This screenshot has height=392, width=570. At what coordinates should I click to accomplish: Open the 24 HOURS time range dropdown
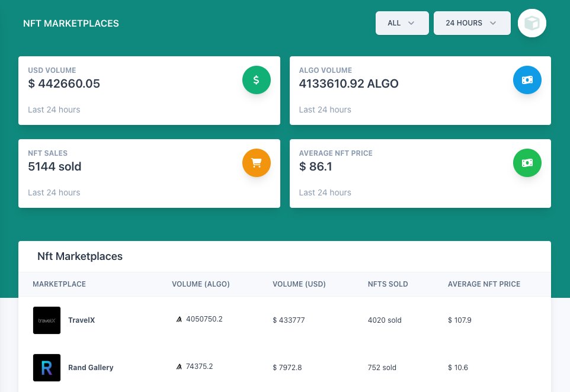(472, 23)
